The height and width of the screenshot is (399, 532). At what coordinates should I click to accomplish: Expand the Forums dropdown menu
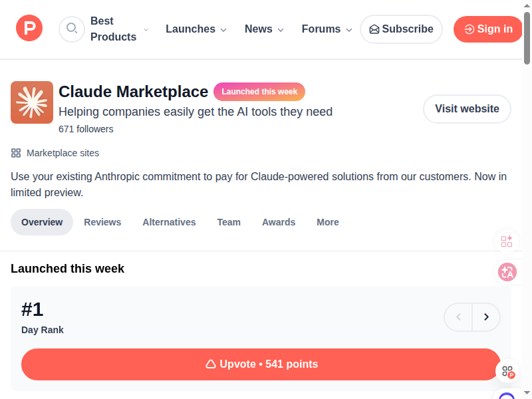pyautogui.click(x=327, y=29)
